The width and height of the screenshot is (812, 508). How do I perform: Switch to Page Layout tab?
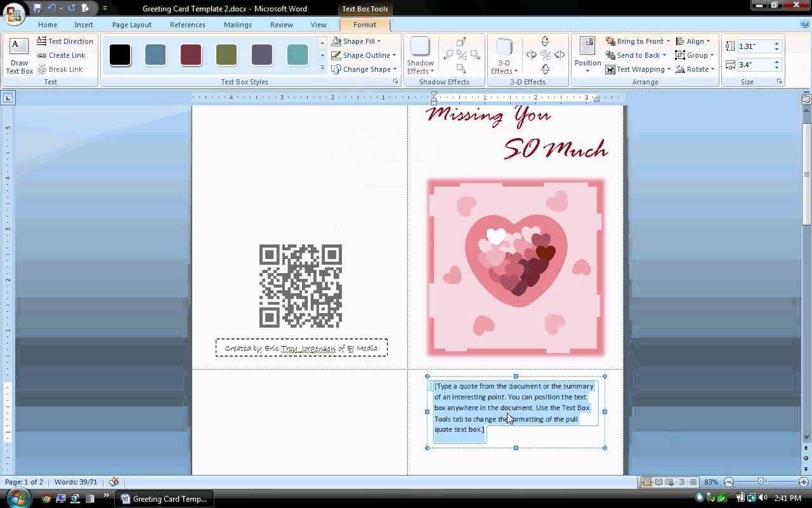(132, 25)
